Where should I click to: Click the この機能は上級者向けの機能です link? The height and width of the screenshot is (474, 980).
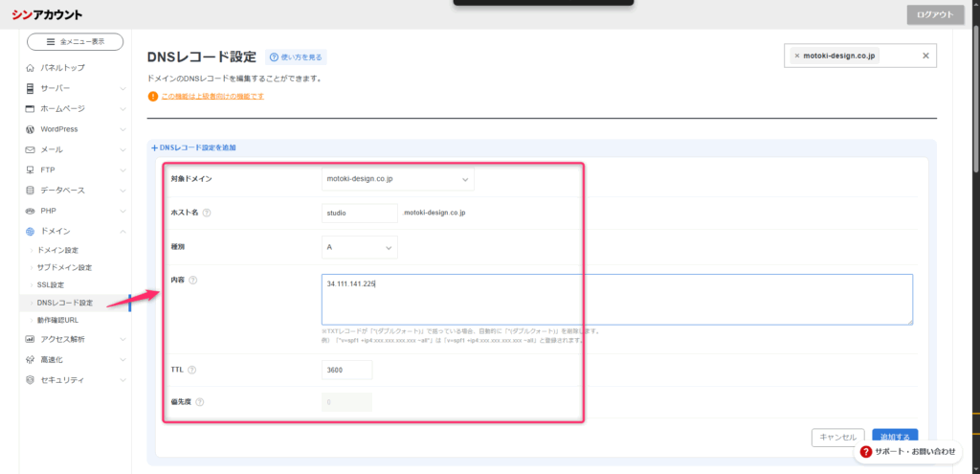tap(212, 97)
